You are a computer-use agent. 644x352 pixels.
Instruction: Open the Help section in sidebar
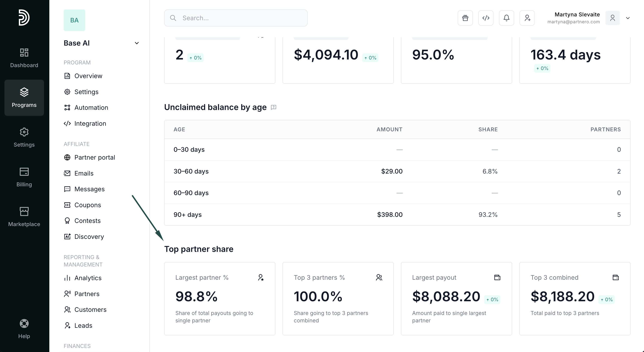point(24,329)
